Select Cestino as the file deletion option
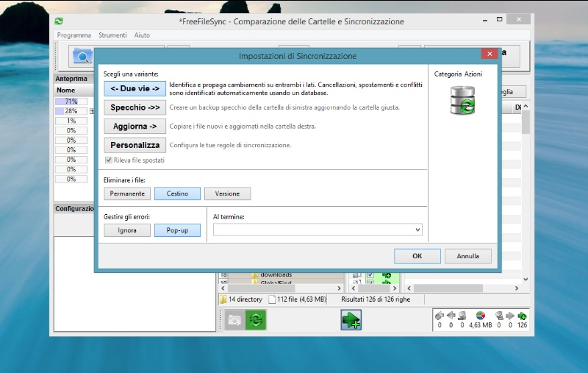The width and height of the screenshot is (588, 373). point(177,193)
